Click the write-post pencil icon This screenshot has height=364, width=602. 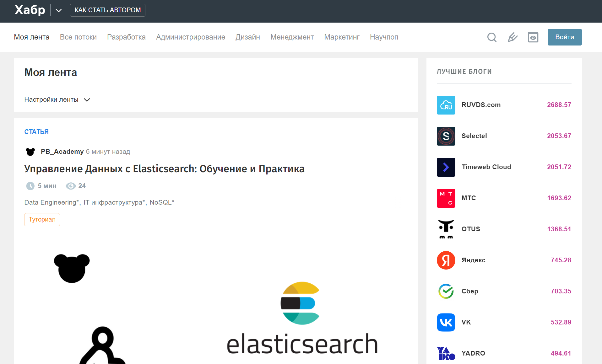pos(513,37)
